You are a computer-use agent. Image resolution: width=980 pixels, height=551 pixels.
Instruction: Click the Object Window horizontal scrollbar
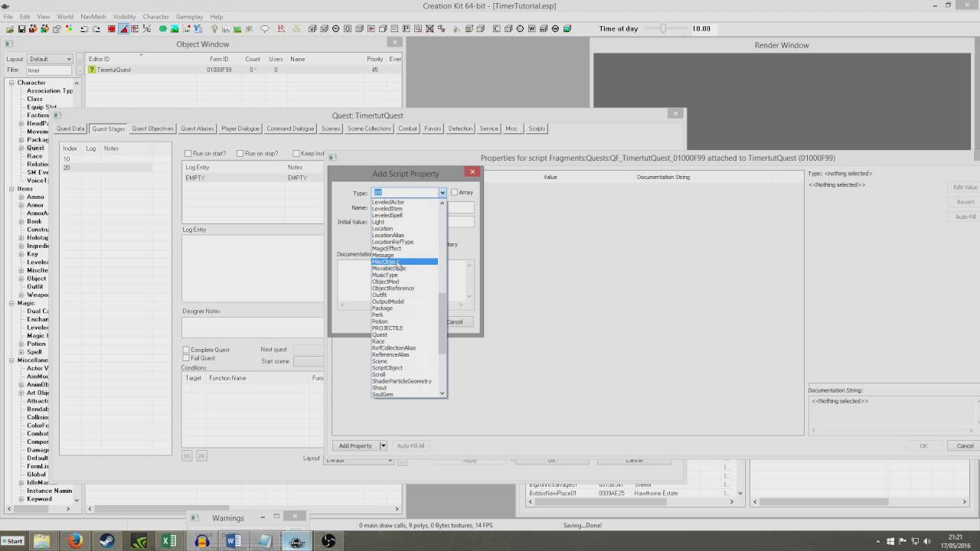(243, 508)
